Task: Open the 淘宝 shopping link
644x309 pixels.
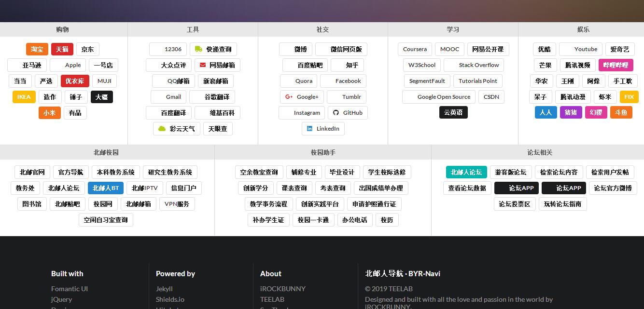Action: click(37, 49)
